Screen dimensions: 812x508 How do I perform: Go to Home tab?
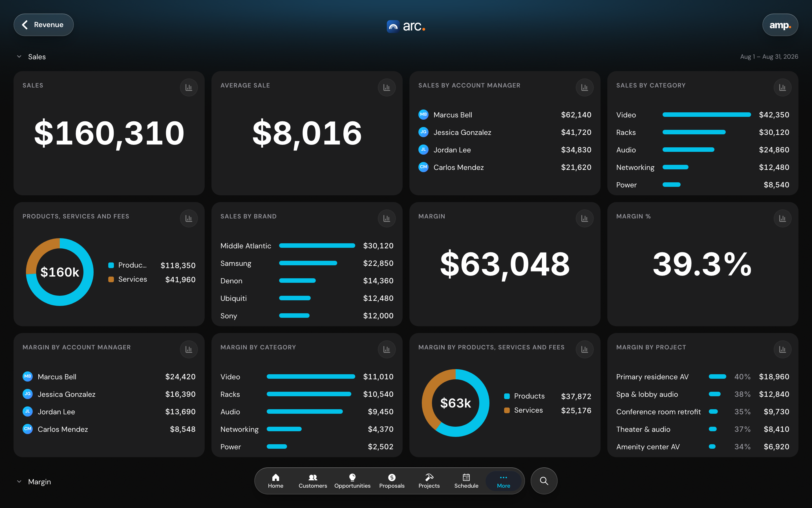275,481
